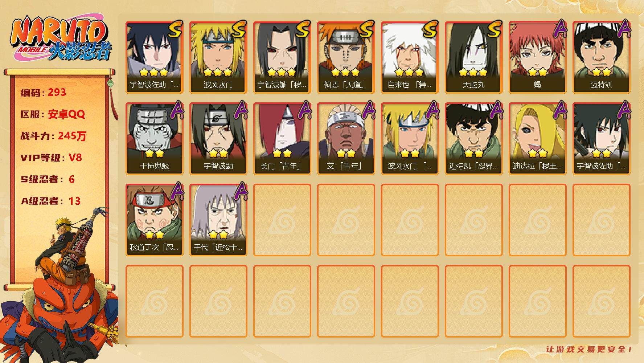Click the 区服 安卓QQ server text

click(53, 114)
